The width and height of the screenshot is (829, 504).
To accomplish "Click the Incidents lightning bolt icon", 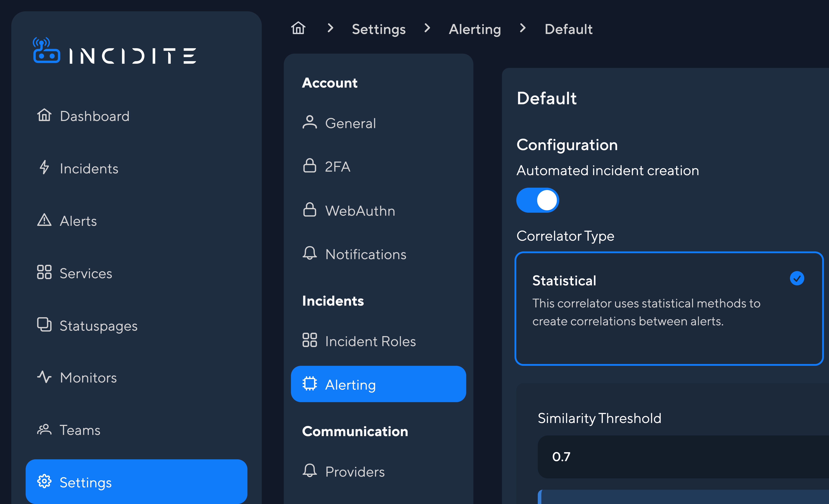I will tap(44, 167).
